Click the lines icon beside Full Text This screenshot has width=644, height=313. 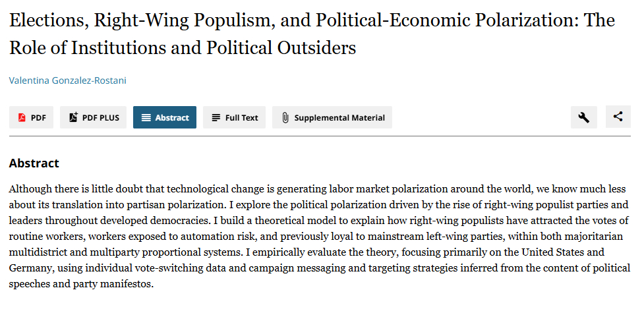click(216, 118)
